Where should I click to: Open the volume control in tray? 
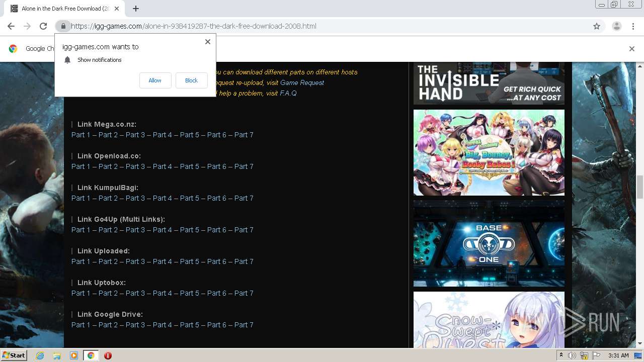click(572, 355)
